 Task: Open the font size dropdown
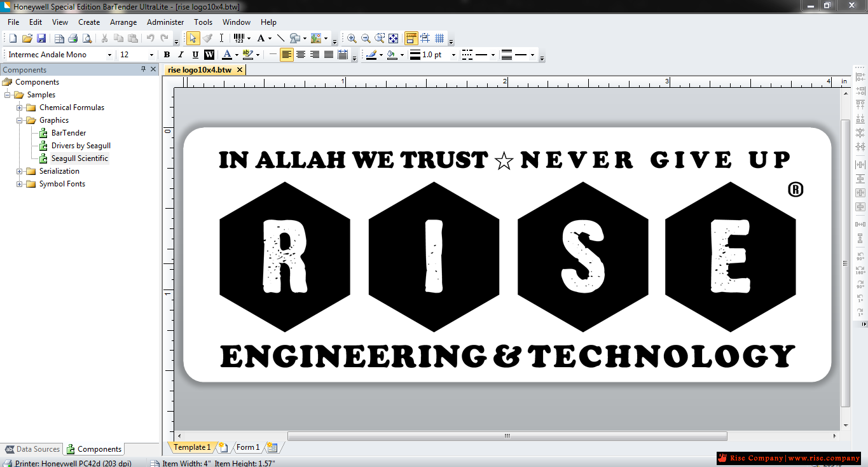click(151, 55)
